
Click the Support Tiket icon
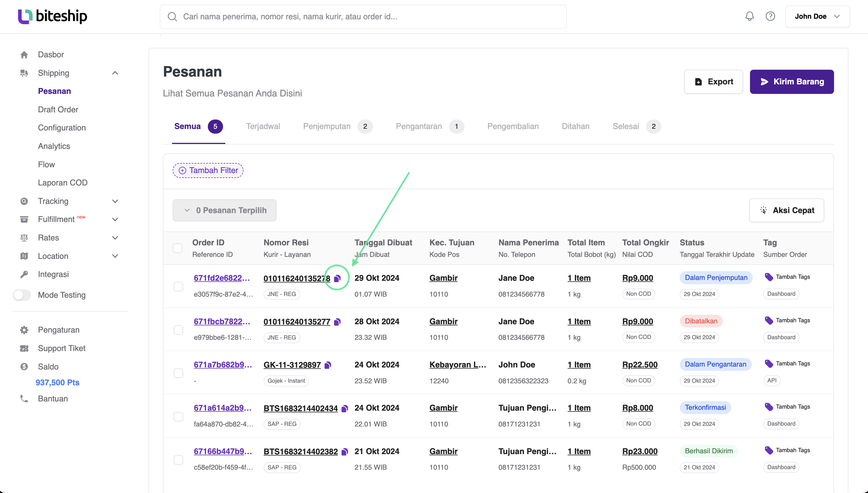click(24, 348)
